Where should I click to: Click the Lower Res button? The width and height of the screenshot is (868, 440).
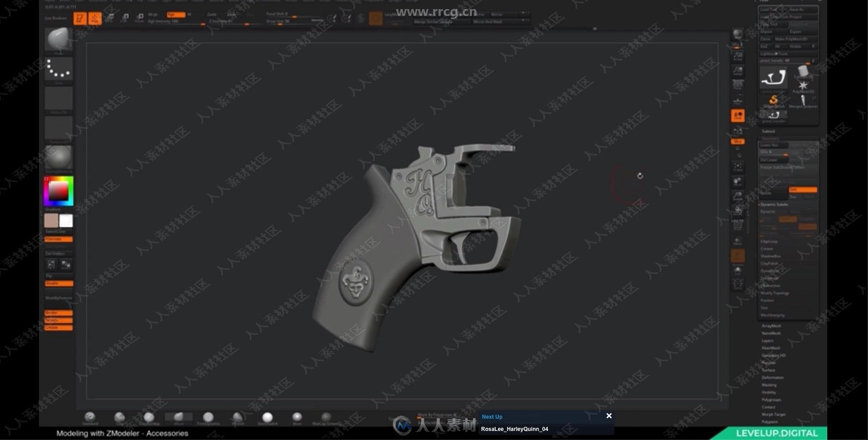click(774, 145)
